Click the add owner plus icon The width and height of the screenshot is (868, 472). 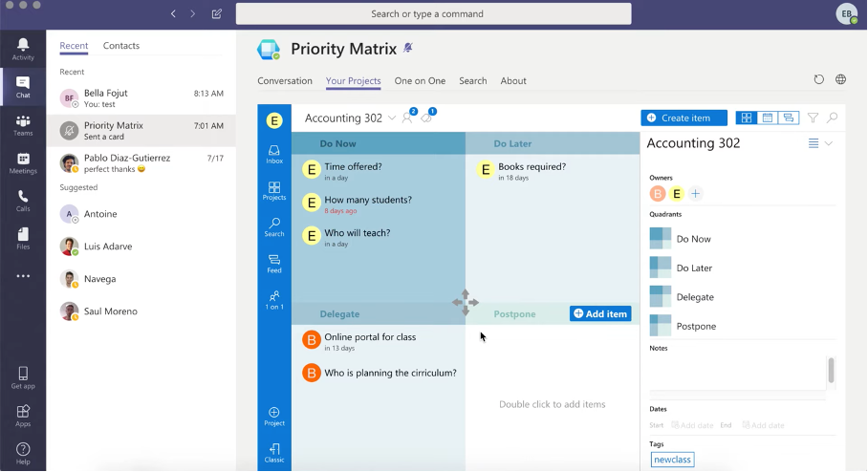point(695,194)
